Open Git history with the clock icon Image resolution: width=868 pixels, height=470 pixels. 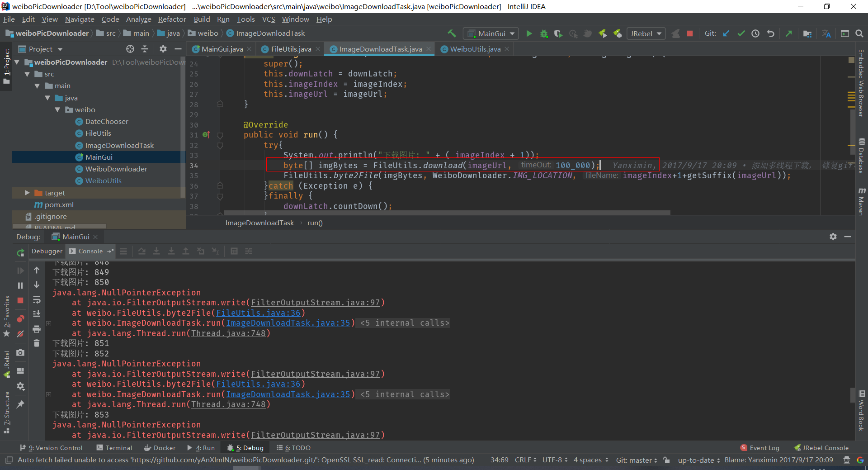(755, 33)
